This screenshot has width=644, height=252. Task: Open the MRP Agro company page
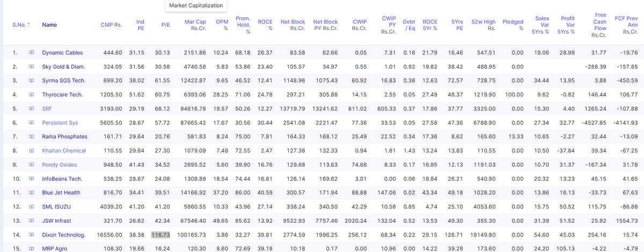click(55, 249)
